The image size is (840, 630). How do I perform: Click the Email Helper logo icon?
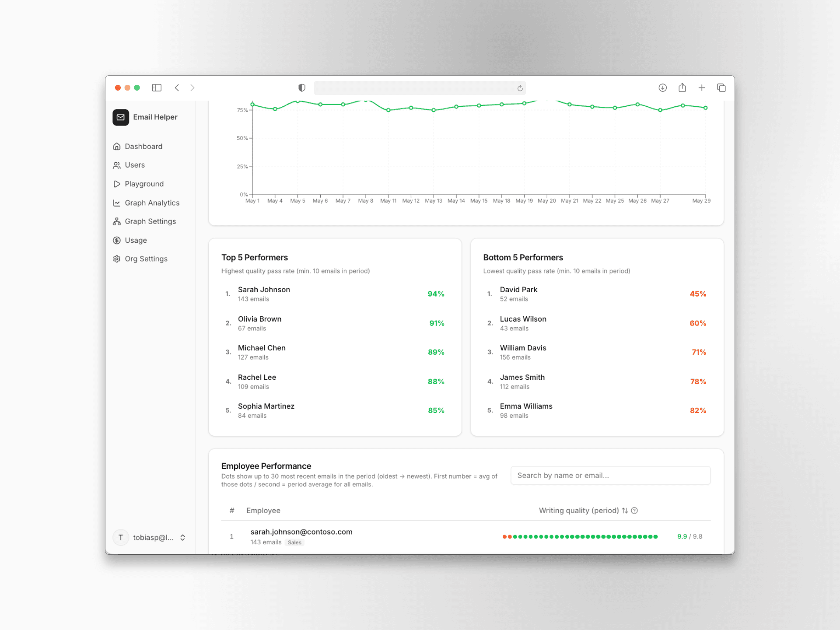click(x=120, y=117)
